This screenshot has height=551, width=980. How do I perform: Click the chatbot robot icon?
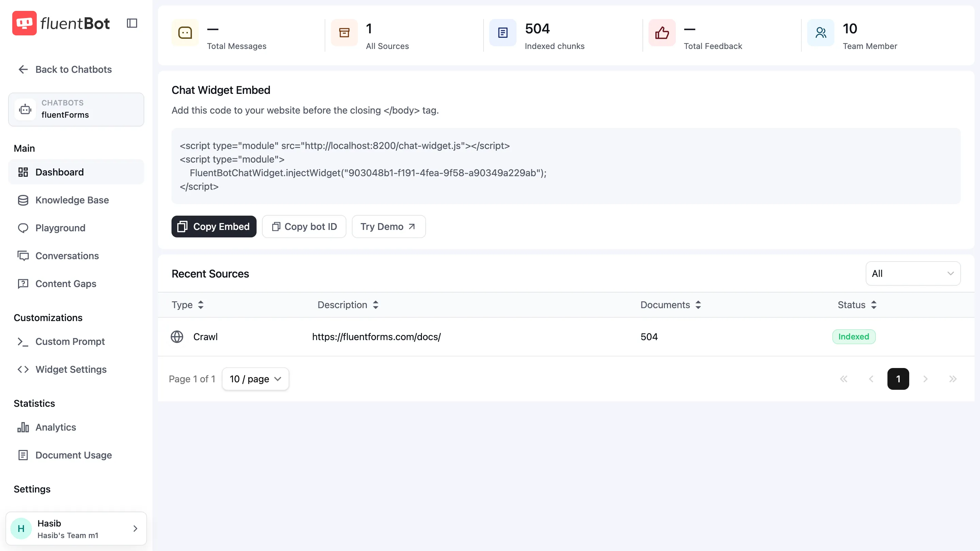[x=25, y=110]
